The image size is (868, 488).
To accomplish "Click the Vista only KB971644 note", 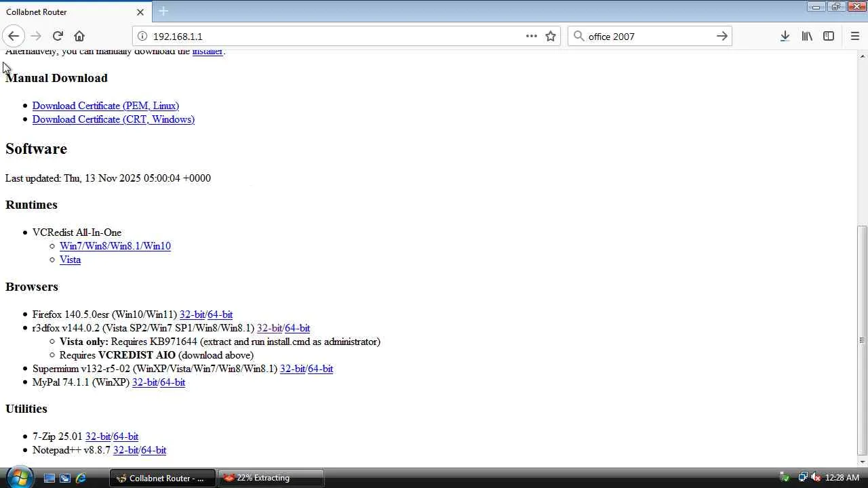I will (220, 342).
